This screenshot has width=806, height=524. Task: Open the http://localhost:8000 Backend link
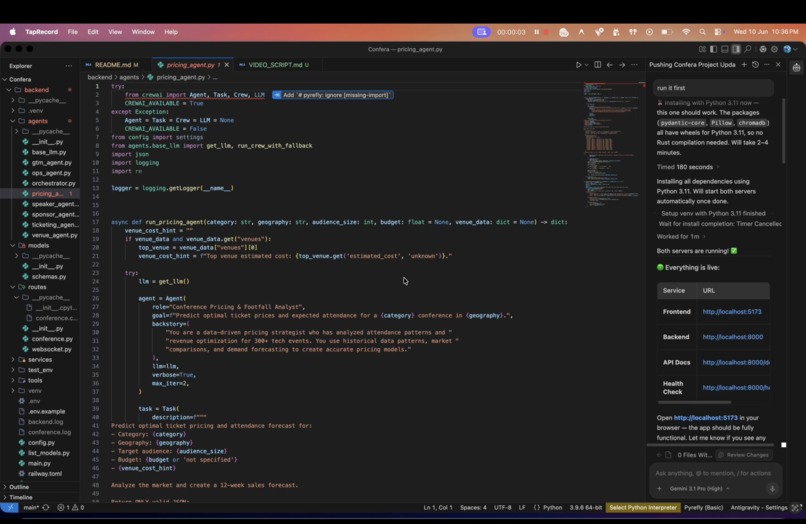[x=732, y=337]
